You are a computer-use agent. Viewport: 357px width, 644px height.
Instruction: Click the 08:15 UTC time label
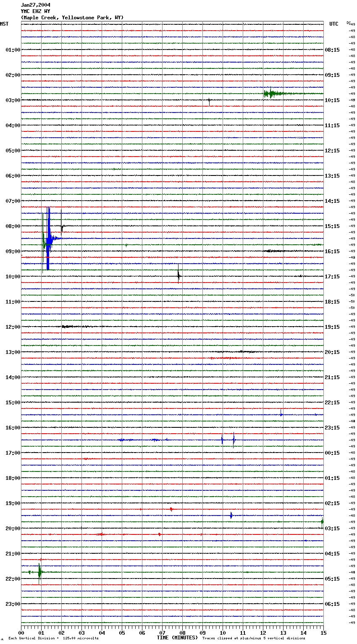[332, 50]
